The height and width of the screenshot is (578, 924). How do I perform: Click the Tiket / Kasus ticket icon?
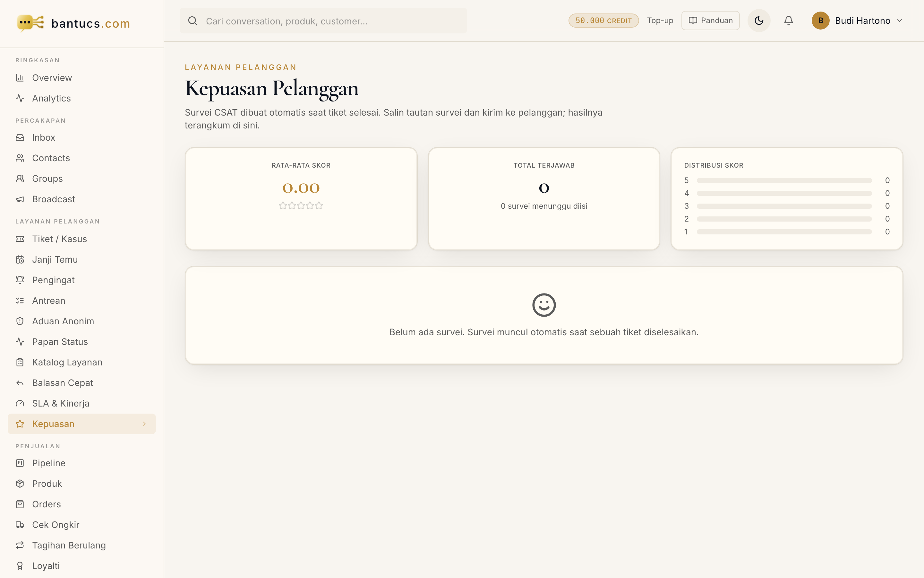[20, 239]
